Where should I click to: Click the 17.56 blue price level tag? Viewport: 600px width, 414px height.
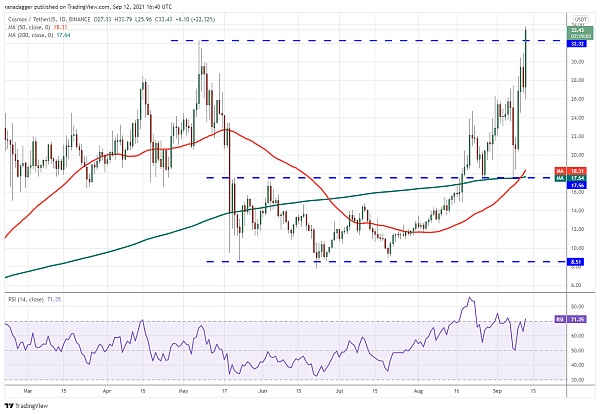coord(577,185)
